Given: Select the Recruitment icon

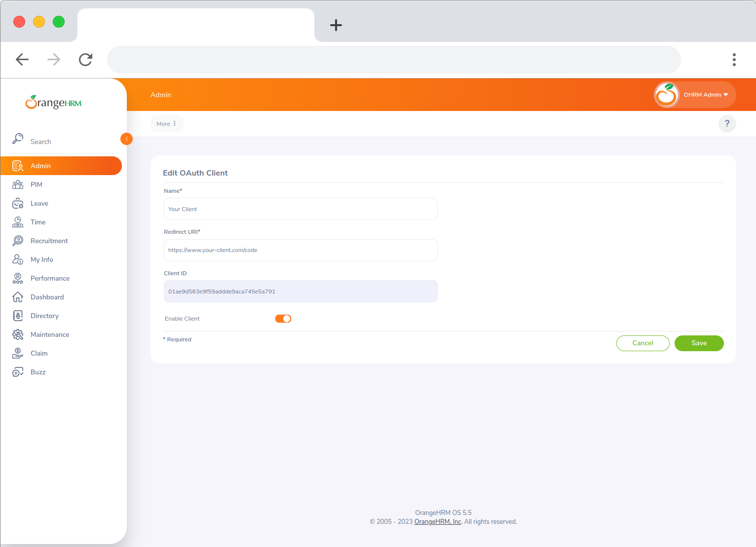Looking at the screenshot, I should [18, 241].
